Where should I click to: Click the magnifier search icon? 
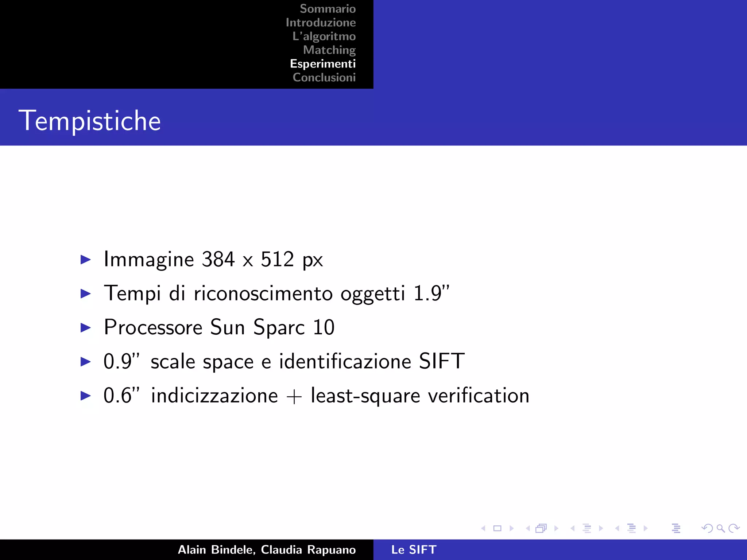[721, 528]
